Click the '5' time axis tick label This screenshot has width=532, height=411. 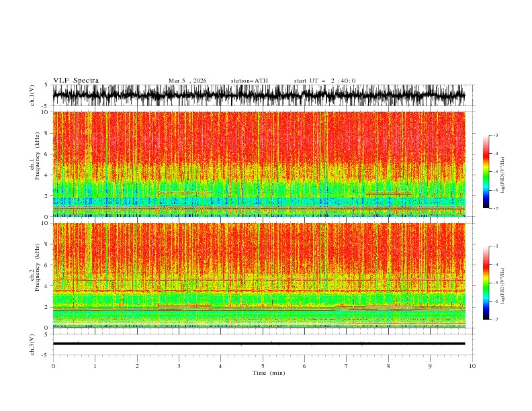[263, 366]
